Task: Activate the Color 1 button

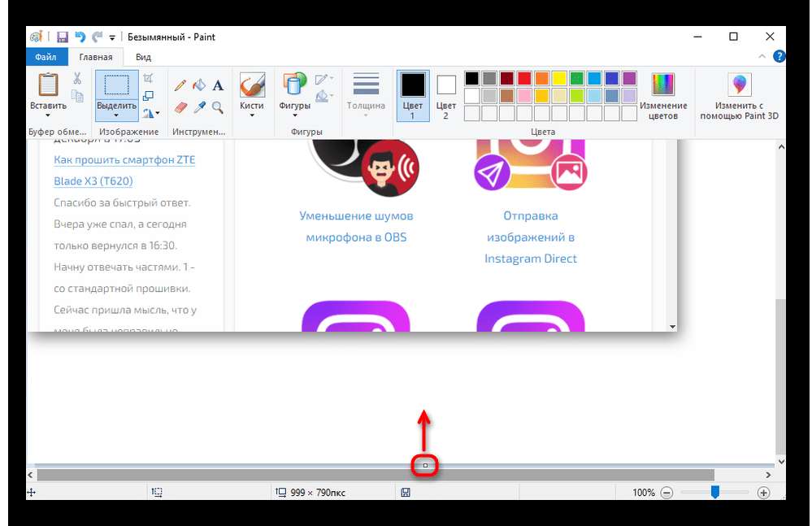Action: (x=413, y=96)
